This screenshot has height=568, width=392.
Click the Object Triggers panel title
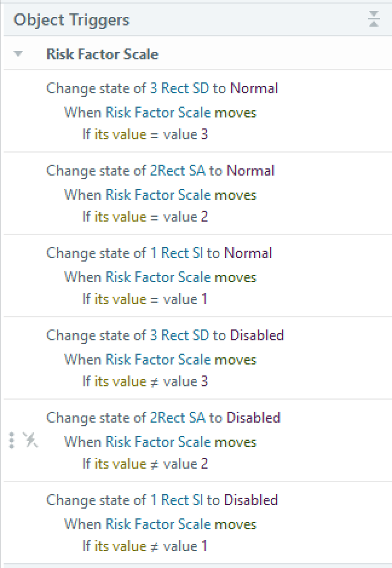click(71, 20)
